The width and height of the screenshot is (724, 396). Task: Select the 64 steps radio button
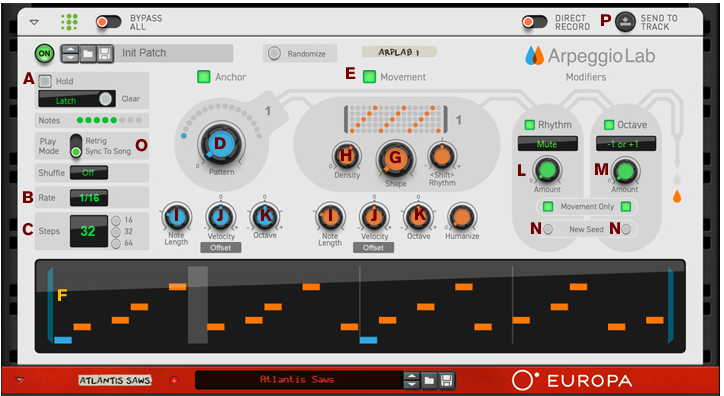(116, 243)
